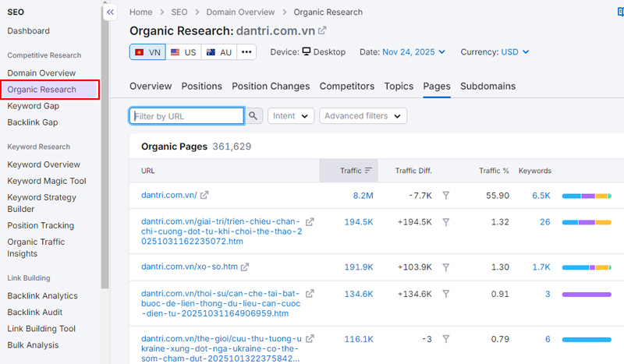Viewport: 624px width, 364px height.
Task: Switch to the Position Changes tab
Action: (x=271, y=87)
